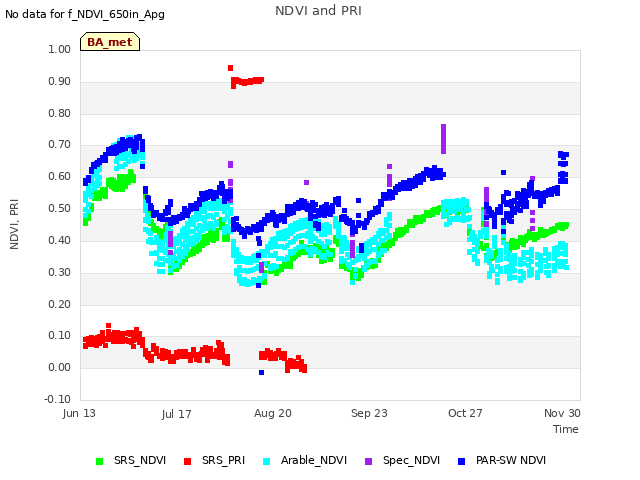Click the x-axis label Time
The height and width of the screenshot is (480, 640).
[566, 429]
